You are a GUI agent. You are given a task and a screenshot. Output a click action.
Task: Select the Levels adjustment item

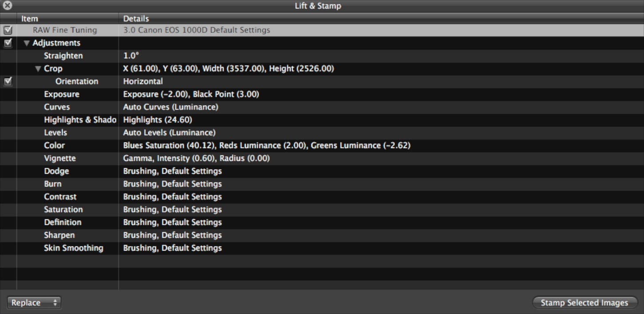pos(56,133)
